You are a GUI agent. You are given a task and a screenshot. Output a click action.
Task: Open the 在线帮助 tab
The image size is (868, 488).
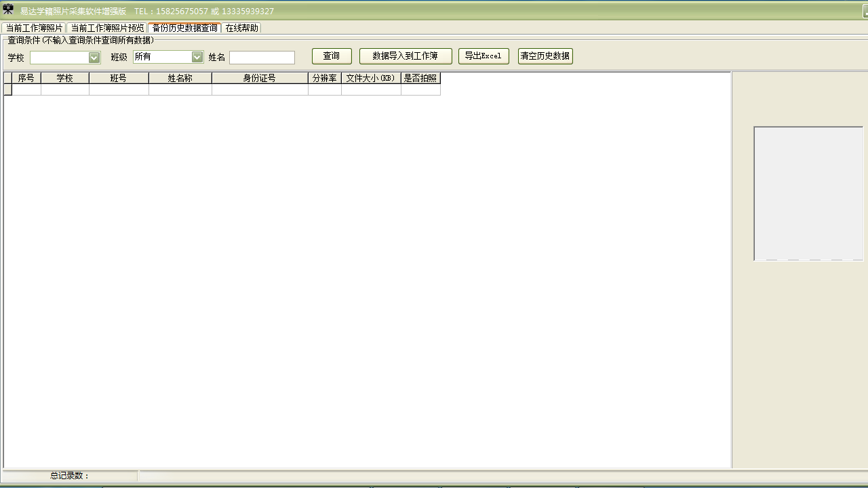coord(241,28)
